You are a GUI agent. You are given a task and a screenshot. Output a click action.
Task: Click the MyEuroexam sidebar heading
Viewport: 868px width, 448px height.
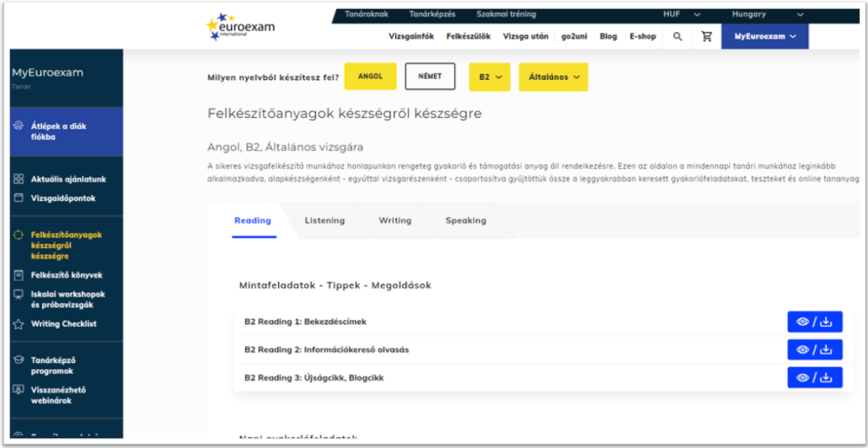click(x=48, y=72)
